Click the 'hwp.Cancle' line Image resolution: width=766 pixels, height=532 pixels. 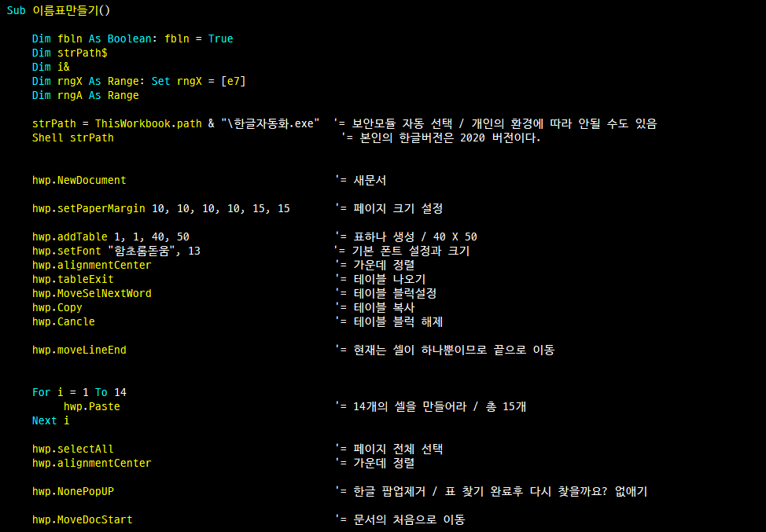pyautogui.click(x=64, y=321)
